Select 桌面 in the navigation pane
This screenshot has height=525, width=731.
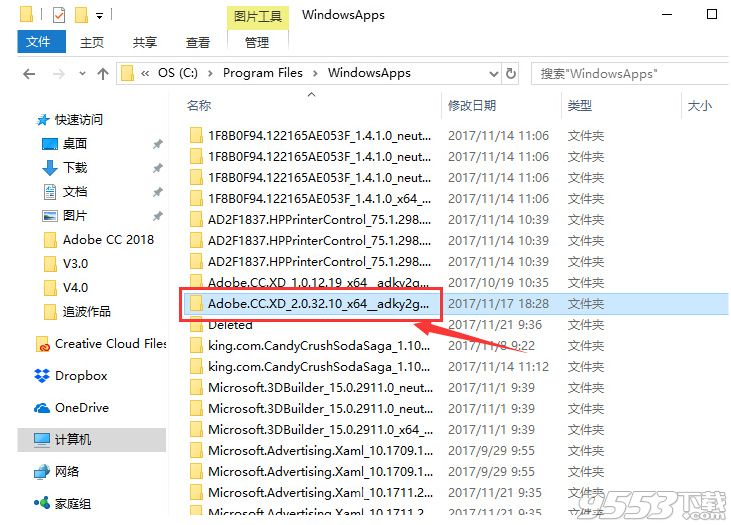click(x=75, y=144)
